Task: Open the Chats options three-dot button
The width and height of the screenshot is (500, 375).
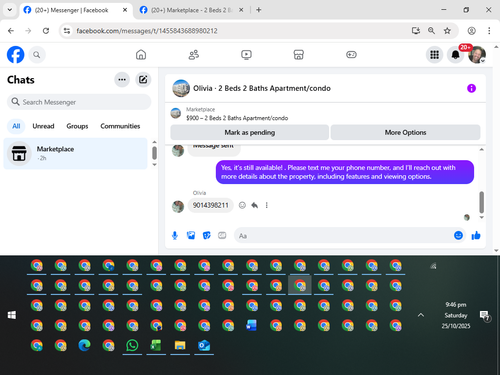Action: tap(122, 80)
